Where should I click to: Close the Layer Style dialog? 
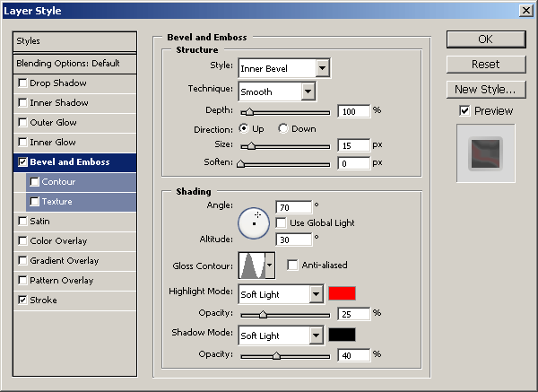pos(525,10)
